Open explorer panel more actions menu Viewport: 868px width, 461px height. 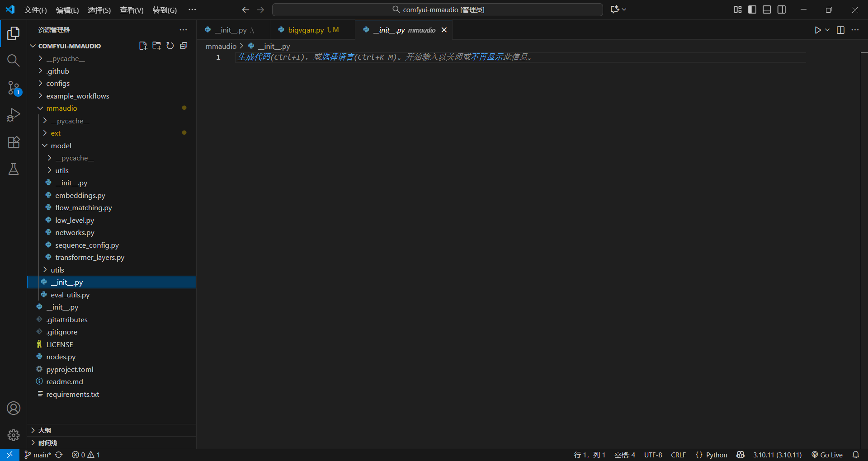pyautogui.click(x=183, y=30)
